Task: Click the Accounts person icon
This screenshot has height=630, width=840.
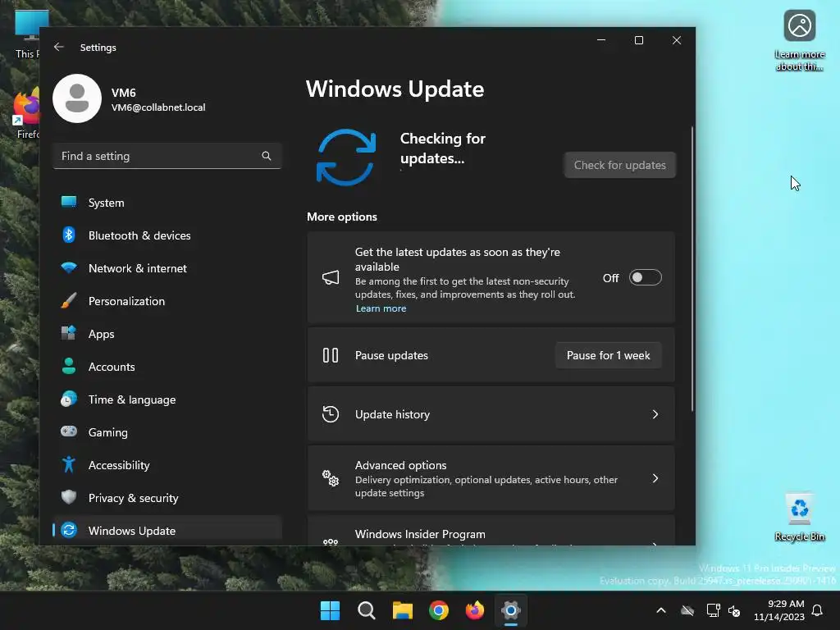Action: (69, 366)
